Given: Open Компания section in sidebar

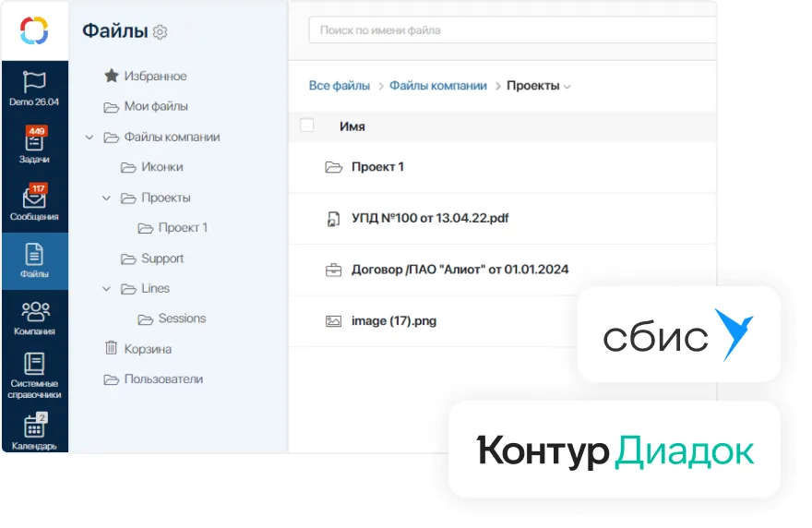Looking at the screenshot, I should (x=34, y=312).
